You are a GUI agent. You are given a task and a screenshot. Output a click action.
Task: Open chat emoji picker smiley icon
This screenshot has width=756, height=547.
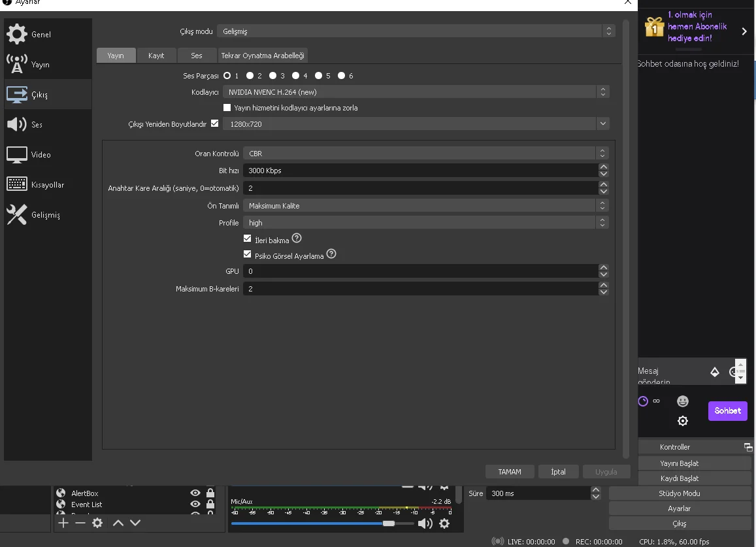coord(683,401)
